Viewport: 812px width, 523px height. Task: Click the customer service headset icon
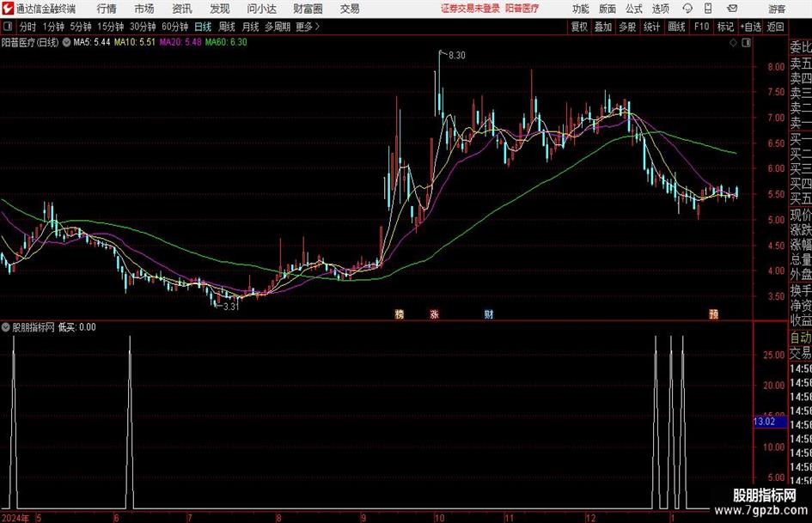click(x=687, y=9)
